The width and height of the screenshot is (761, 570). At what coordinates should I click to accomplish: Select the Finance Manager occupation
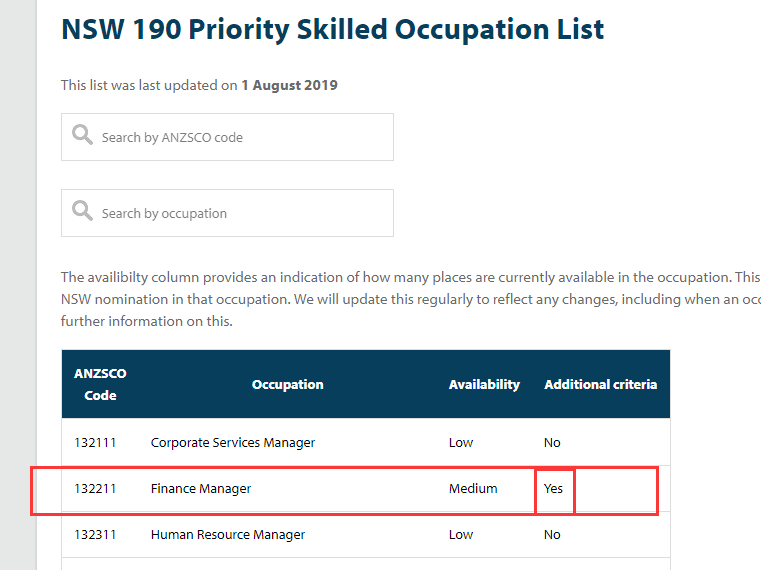tap(201, 489)
